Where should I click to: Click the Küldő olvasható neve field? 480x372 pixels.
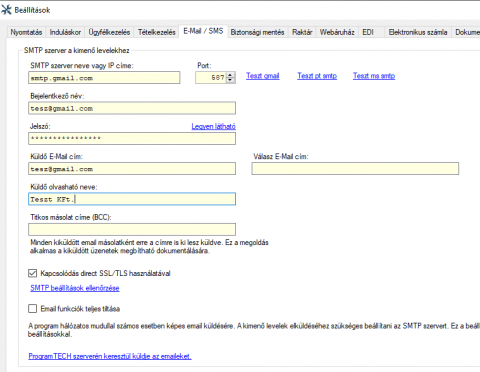(x=132, y=199)
